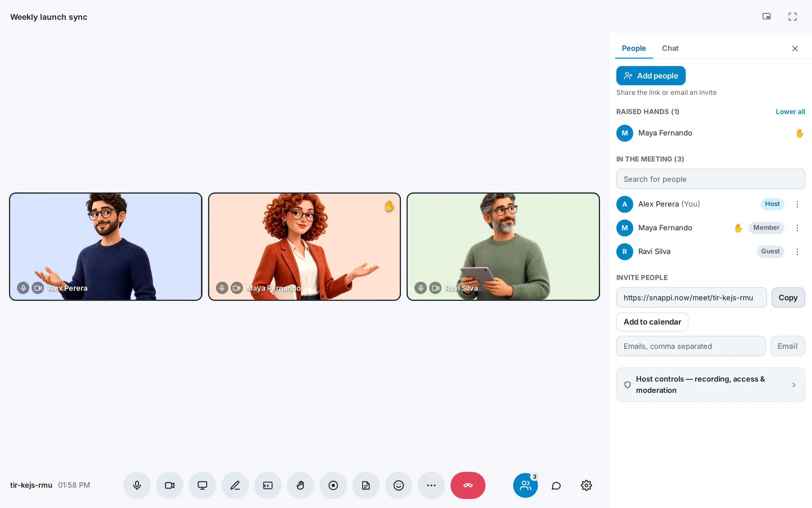
Task: Click IN THE MEETING (3) heading
Action: [650, 159]
